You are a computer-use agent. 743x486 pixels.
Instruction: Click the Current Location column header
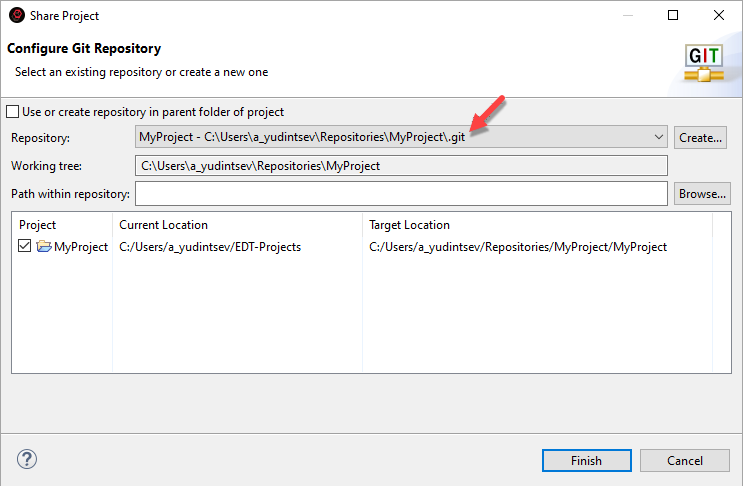tap(164, 225)
